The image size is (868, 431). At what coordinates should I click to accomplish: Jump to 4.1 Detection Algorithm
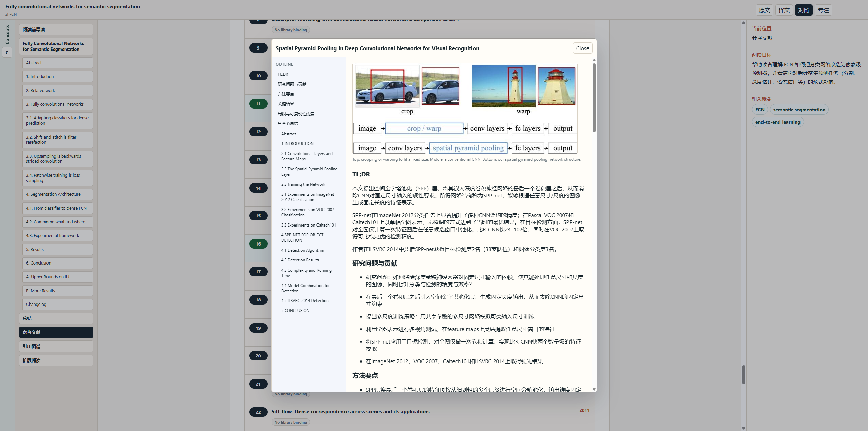[302, 250]
